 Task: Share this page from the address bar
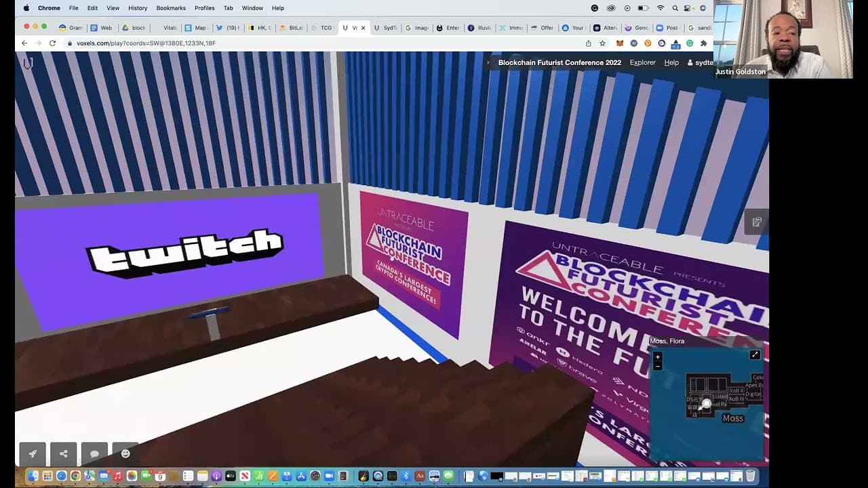click(x=589, y=43)
